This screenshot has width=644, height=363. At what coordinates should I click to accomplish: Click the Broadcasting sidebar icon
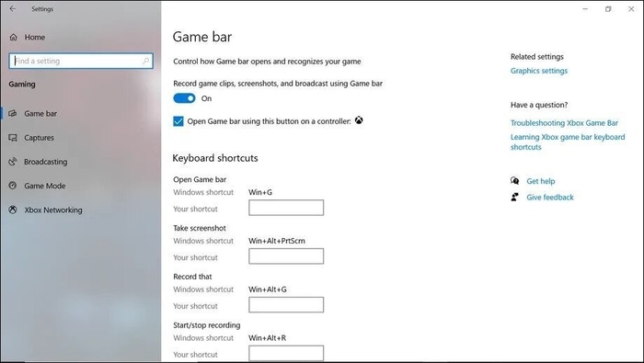click(13, 162)
